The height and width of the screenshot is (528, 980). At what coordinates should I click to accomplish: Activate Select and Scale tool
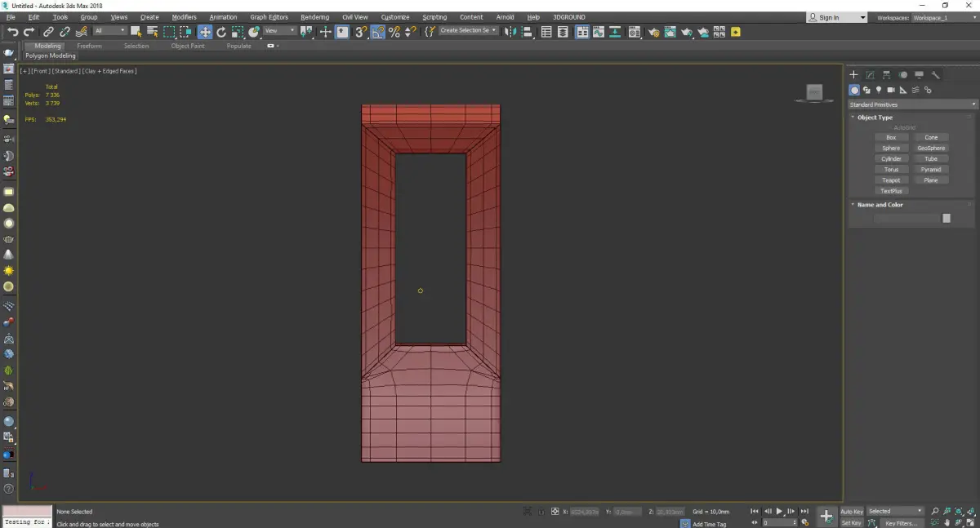coord(238,32)
